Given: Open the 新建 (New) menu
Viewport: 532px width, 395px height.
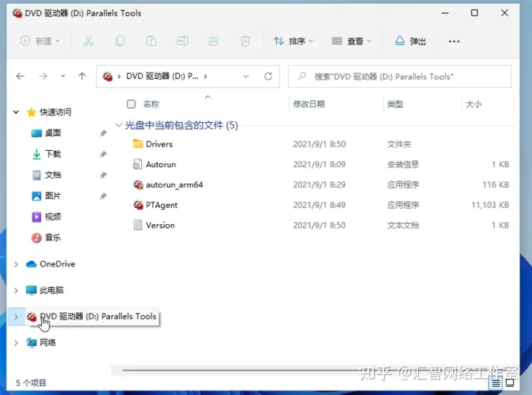Looking at the screenshot, I should (40, 41).
